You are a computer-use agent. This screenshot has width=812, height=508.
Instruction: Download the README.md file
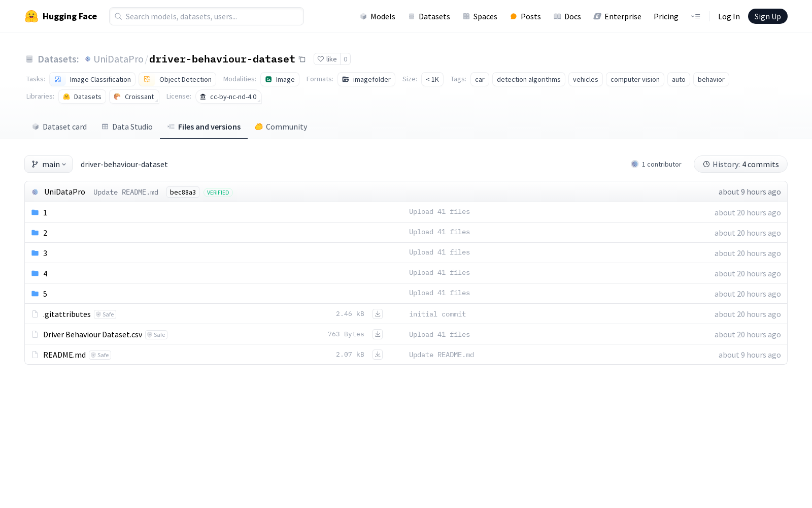[x=378, y=355]
